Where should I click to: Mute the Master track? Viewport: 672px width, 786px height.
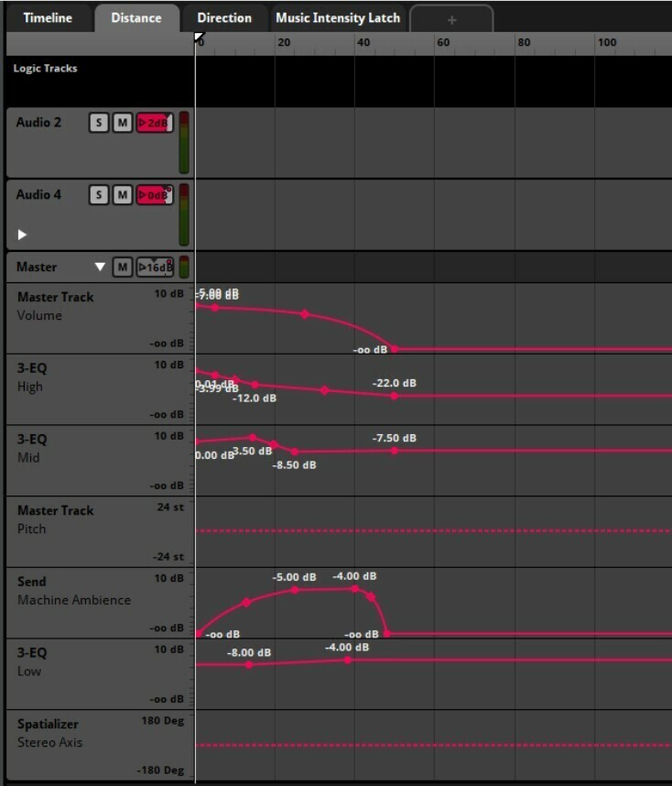click(122, 267)
